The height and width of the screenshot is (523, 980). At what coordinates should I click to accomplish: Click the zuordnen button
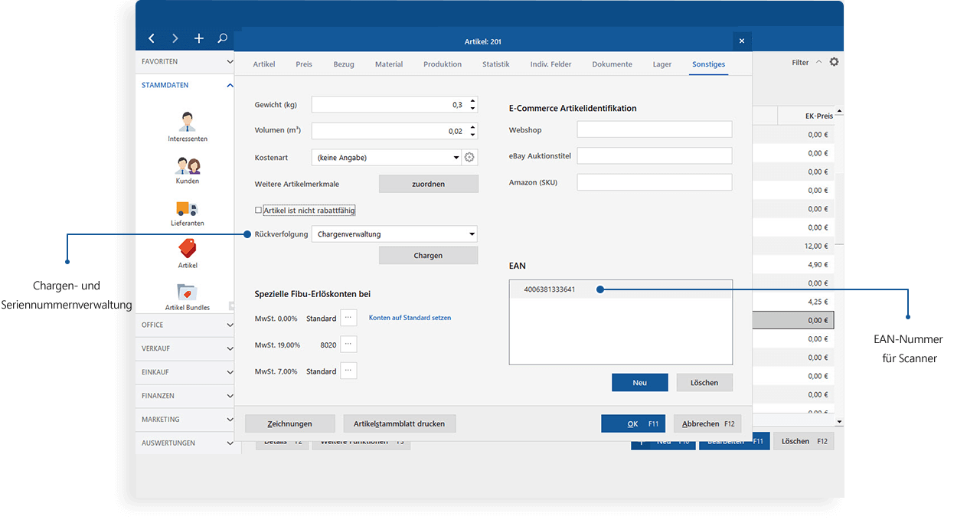click(429, 184)
